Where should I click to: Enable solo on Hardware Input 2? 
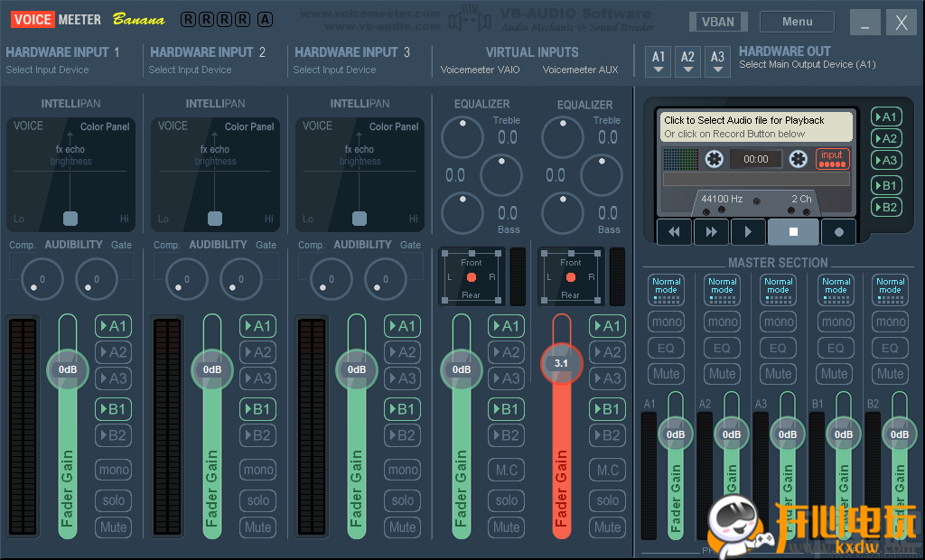pyautogui.click(x=258, y=499)
